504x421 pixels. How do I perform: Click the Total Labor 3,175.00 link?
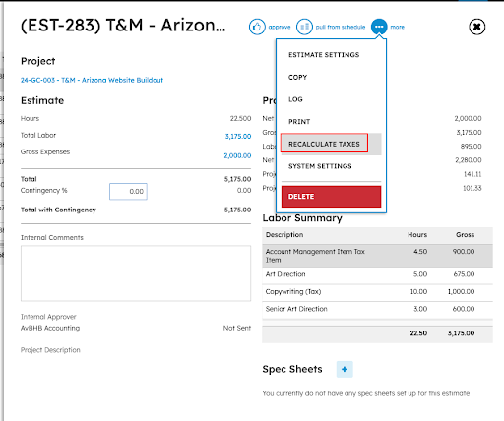point(238,136)
